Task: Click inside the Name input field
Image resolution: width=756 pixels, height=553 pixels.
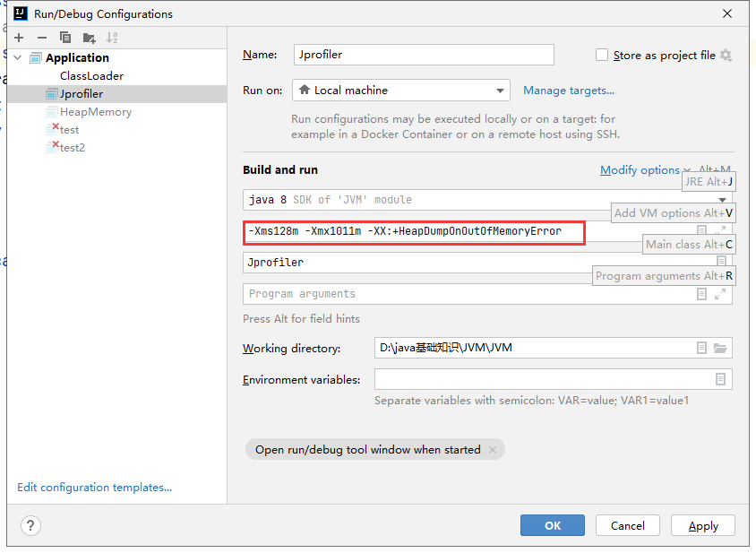Action: [x=423, y=55]
